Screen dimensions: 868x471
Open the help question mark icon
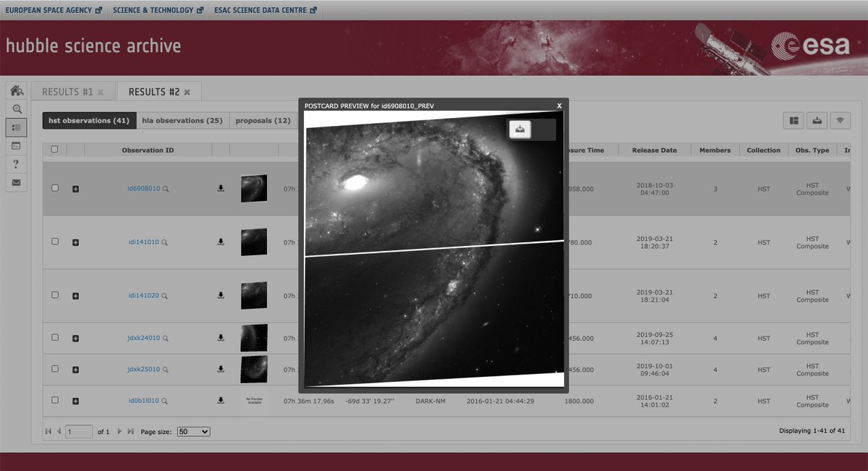pyautogui.click(x=16, y=164)
